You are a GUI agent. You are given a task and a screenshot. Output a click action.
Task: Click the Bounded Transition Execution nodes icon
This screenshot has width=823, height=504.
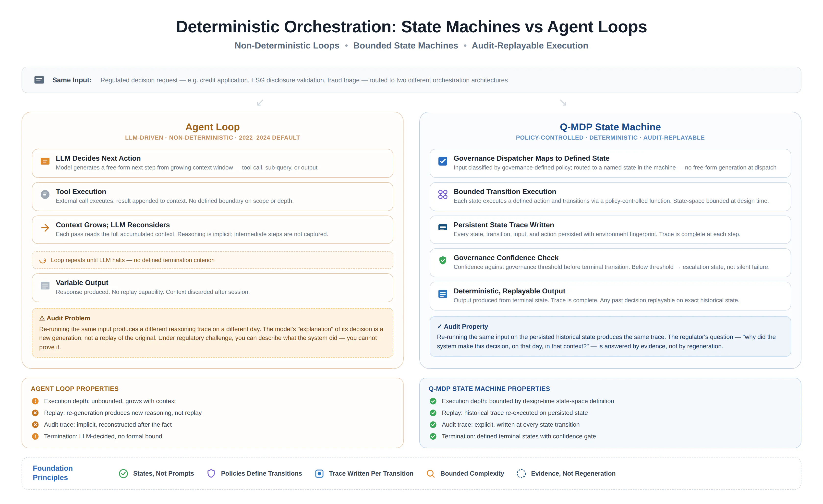[443, 194]
